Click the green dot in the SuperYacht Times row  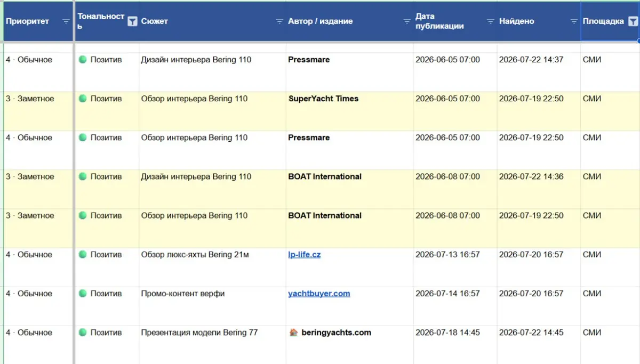[x=83, y=99]
